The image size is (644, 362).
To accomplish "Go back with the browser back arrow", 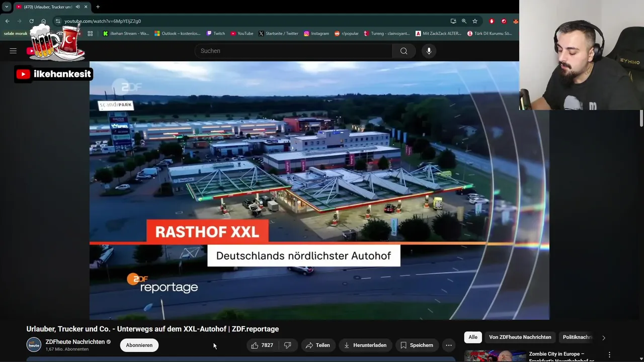I will coord(7,21).
